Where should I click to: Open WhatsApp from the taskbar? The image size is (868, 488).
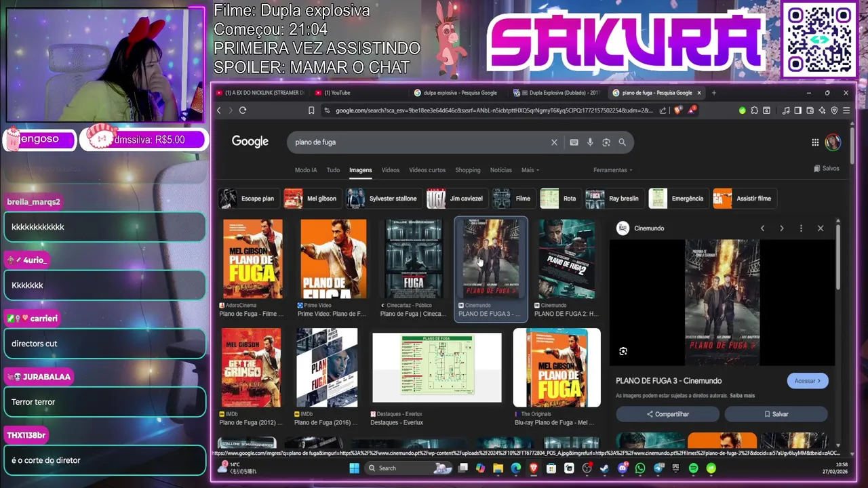(640, 468)
